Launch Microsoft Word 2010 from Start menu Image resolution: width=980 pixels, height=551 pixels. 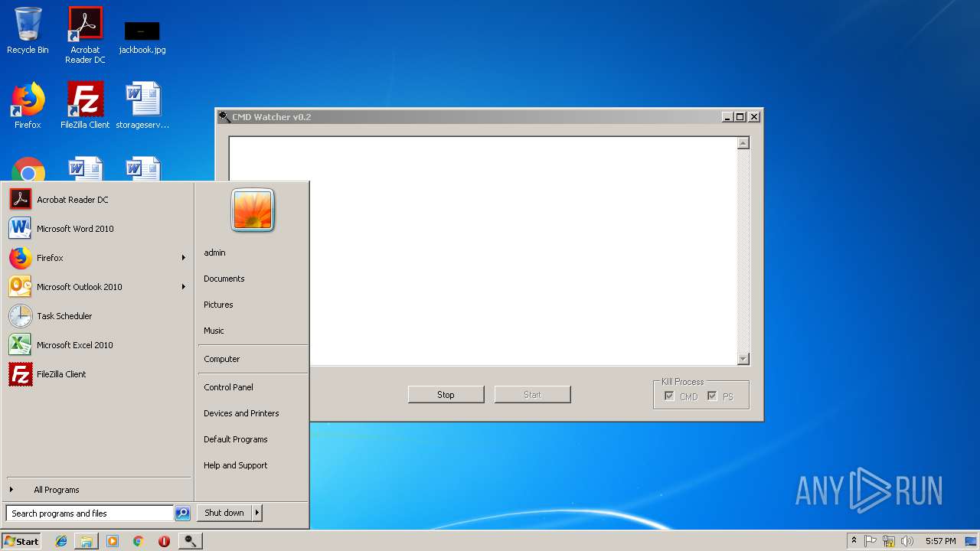98,229
